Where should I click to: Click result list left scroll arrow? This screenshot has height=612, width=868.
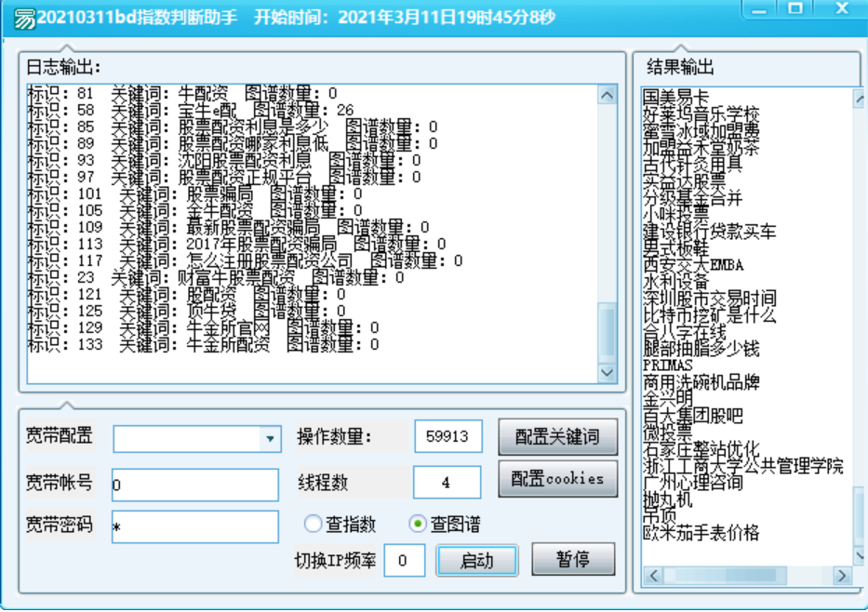tap(653, 576)
